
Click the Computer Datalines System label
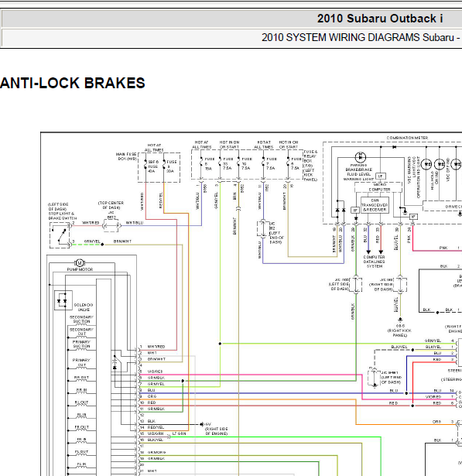coord(375,262)
